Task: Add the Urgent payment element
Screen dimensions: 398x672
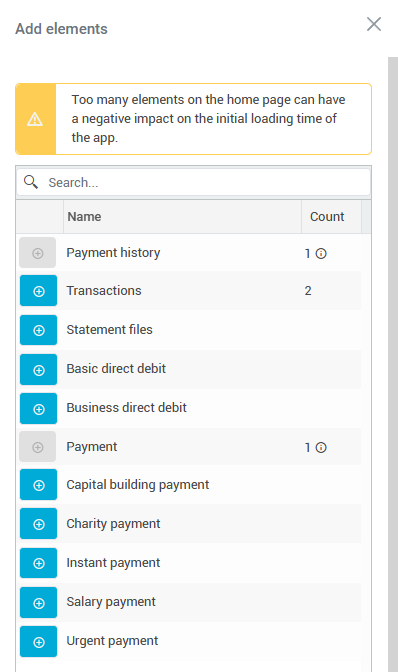Action: click(x=38, y=641)
